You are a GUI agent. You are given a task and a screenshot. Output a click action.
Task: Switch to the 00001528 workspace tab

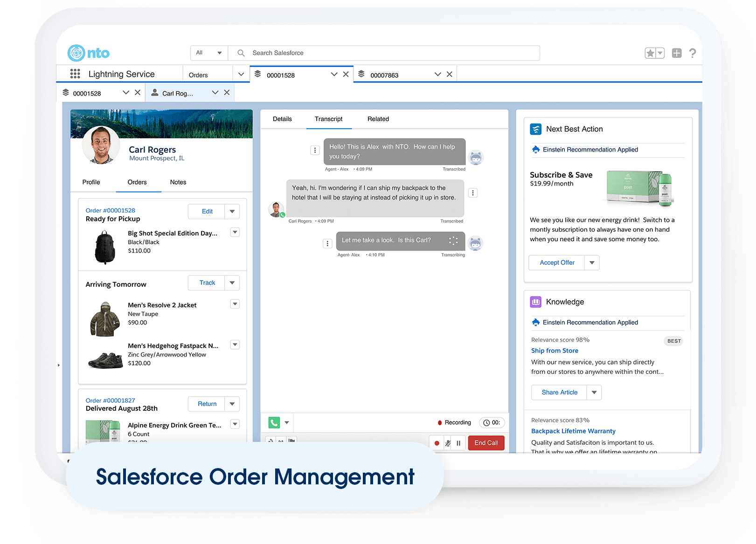pos(281,75)
